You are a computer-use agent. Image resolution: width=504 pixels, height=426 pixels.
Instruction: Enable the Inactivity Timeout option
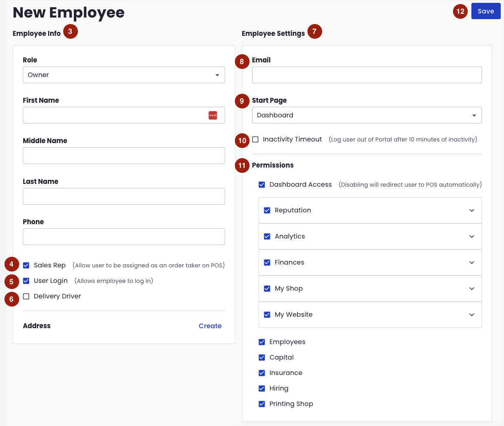tap(255, 139)
